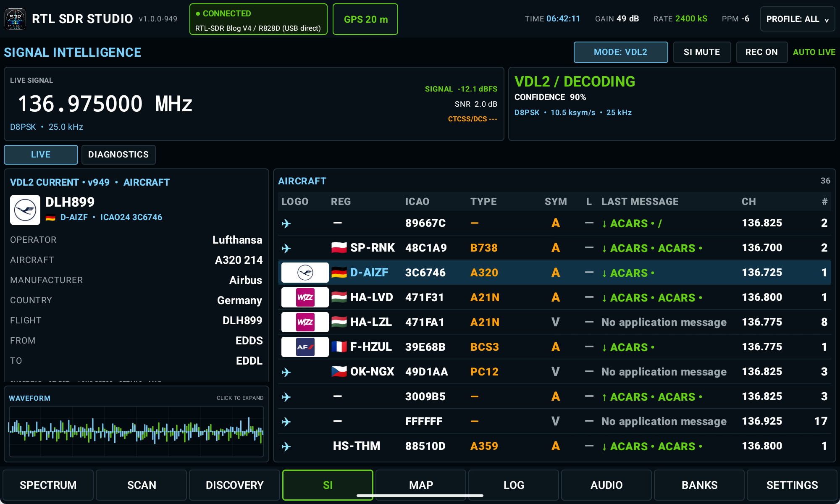Click the DLH899 callsign heading
The image size is (840, 504).
pos(70,202)
